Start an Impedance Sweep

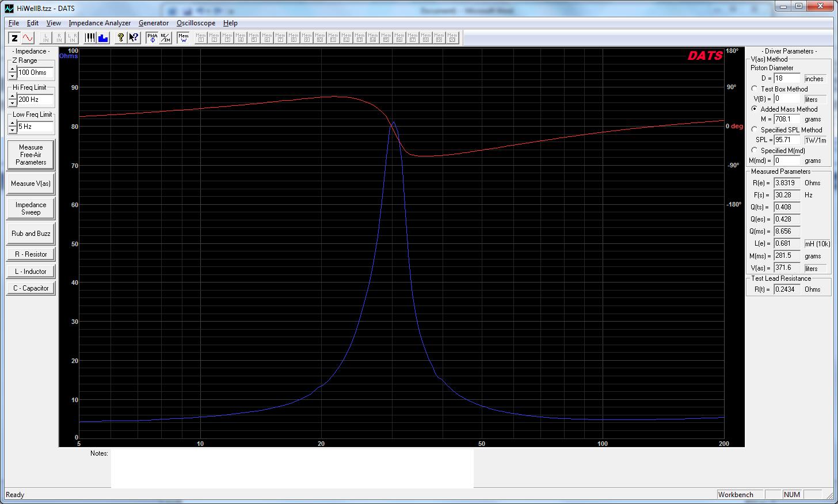(x=31, y=208)
